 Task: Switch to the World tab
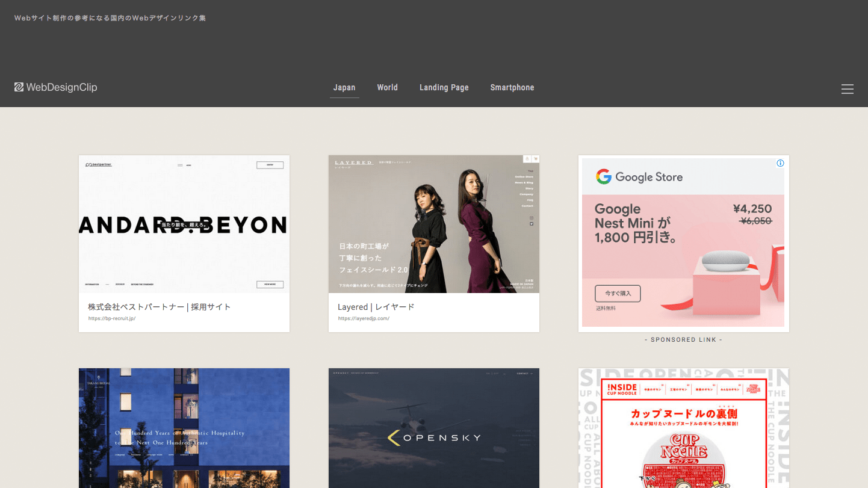pyautogui.click(x=387, y=88)
